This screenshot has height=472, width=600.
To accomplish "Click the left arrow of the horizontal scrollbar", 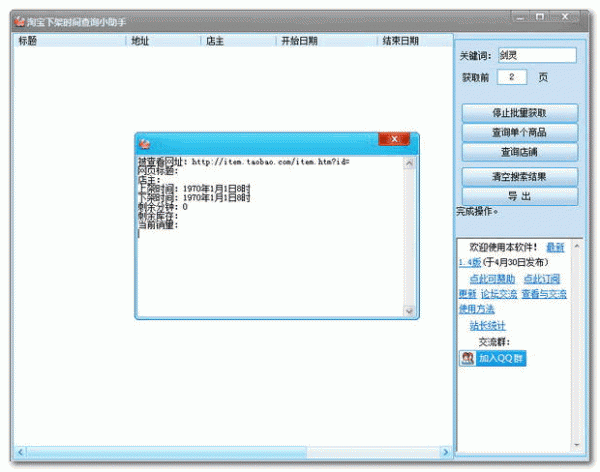I will point(21,452).
